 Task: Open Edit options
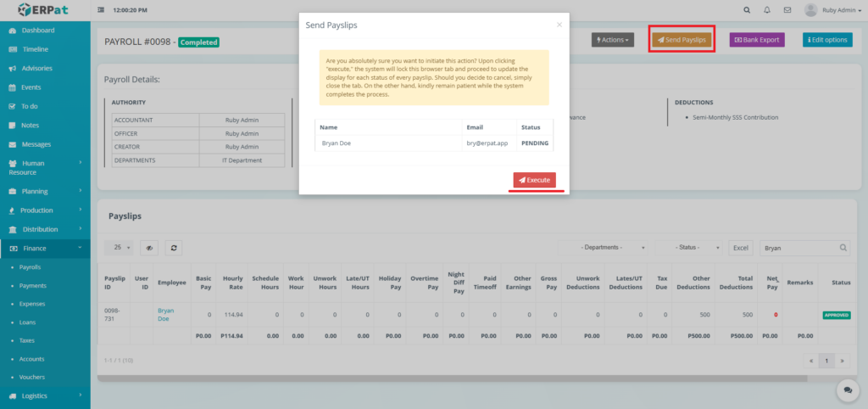827,40
